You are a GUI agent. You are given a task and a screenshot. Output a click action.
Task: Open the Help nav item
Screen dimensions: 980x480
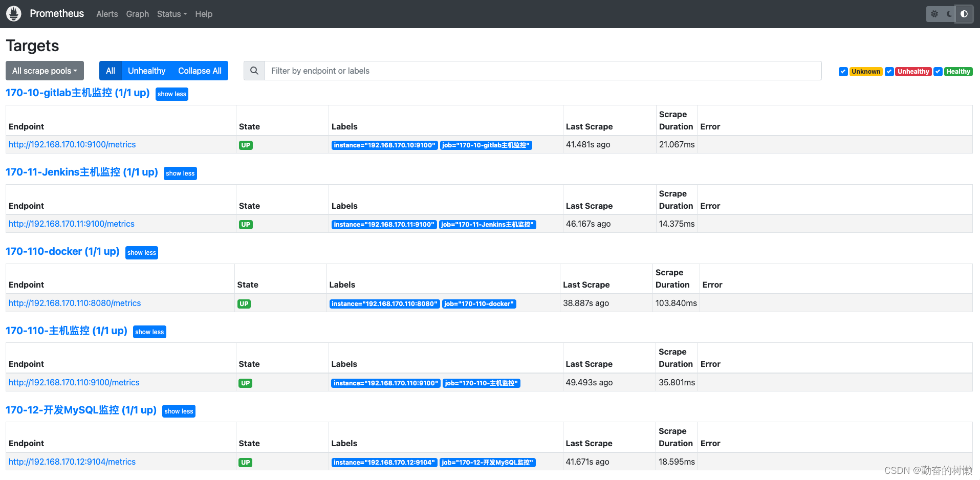pyautogui.click(x=204, y=14)
